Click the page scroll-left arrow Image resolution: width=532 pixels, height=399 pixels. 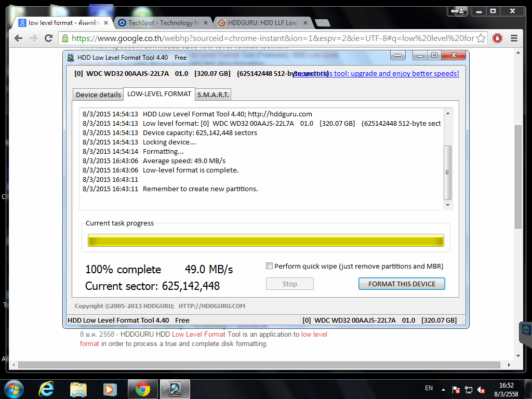13,365
